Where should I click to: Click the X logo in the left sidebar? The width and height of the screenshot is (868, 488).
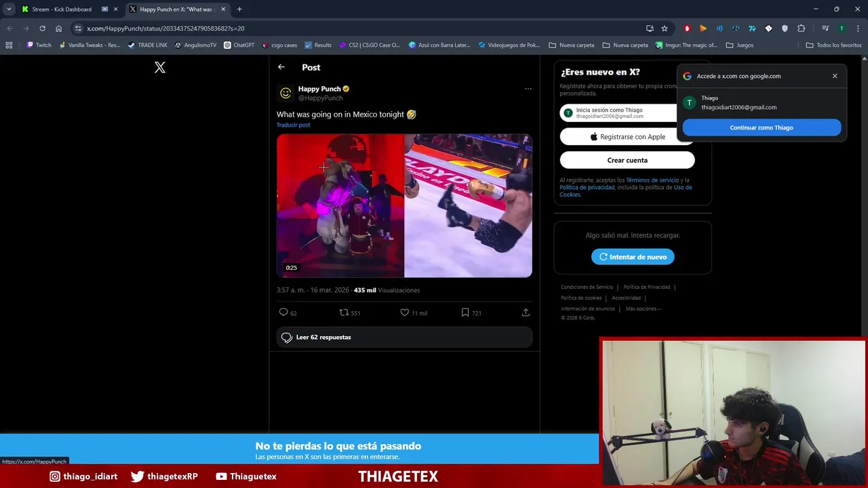[x=160, y=67]
